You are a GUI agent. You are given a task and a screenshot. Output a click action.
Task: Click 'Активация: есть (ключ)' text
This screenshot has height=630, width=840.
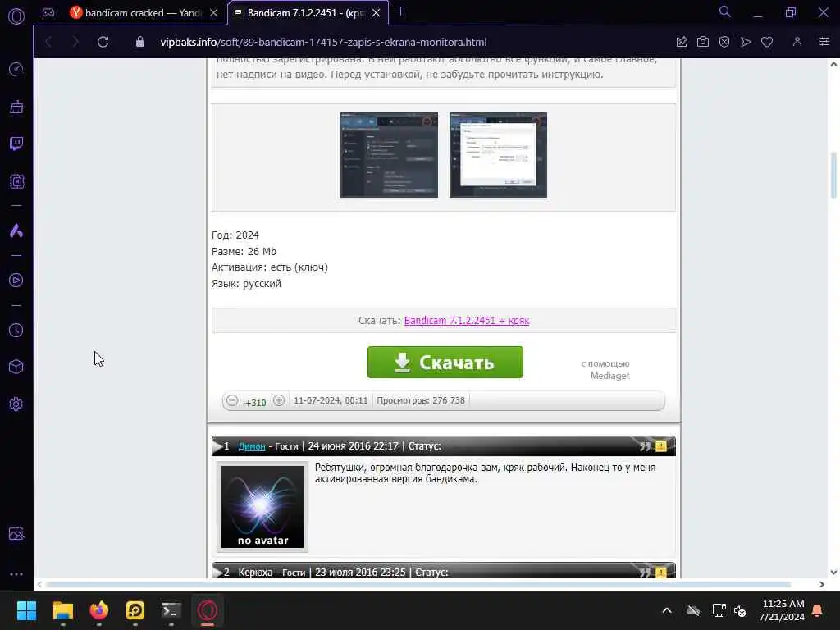269,267
